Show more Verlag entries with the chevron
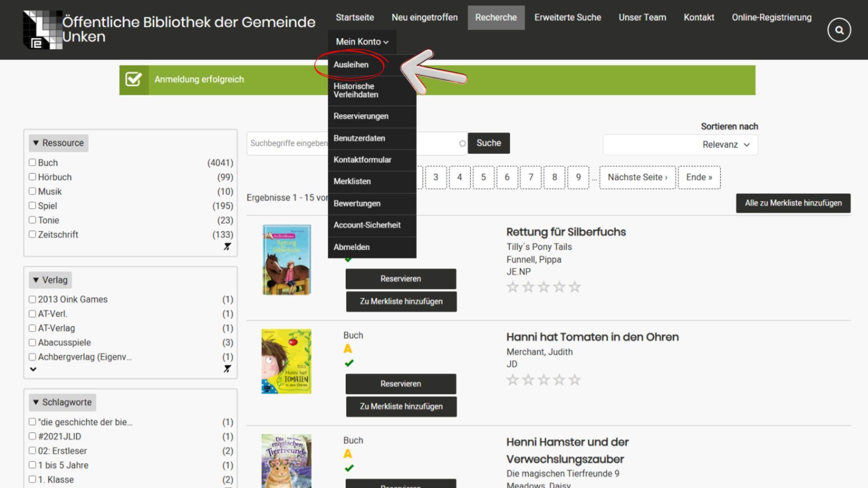 click(x=33, y=369)
